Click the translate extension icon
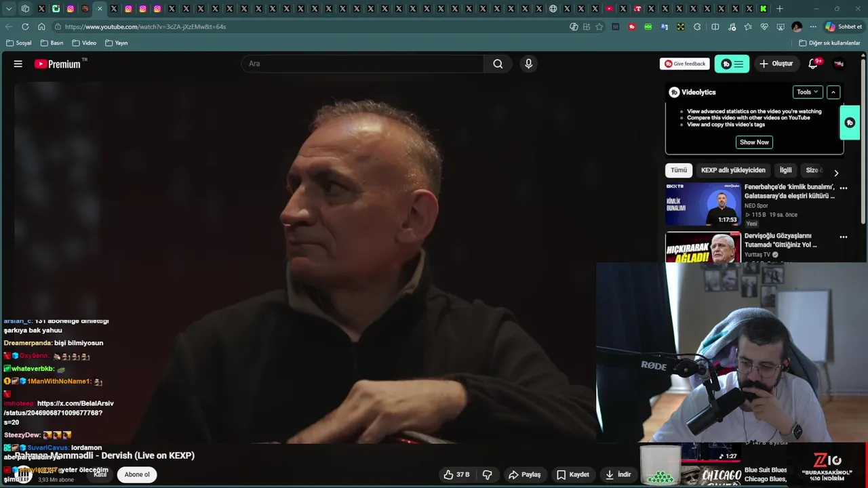This screenshot has height=488, width=868. tap(665, 26)
